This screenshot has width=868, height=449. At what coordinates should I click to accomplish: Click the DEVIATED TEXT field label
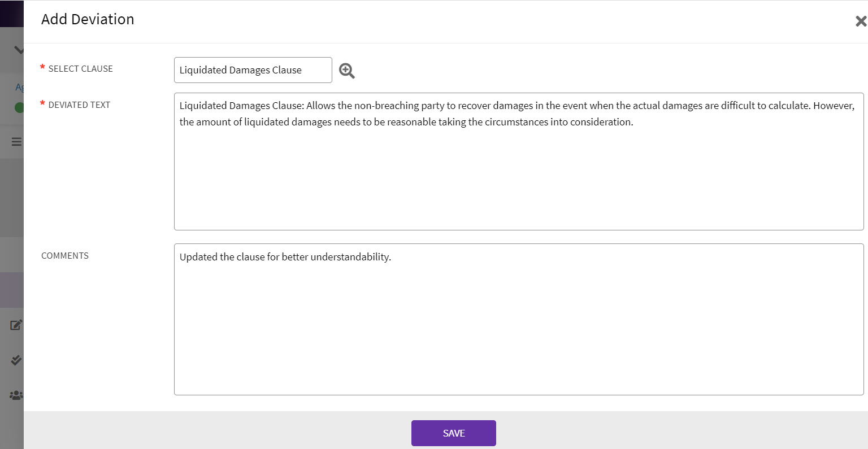point(79,105)
